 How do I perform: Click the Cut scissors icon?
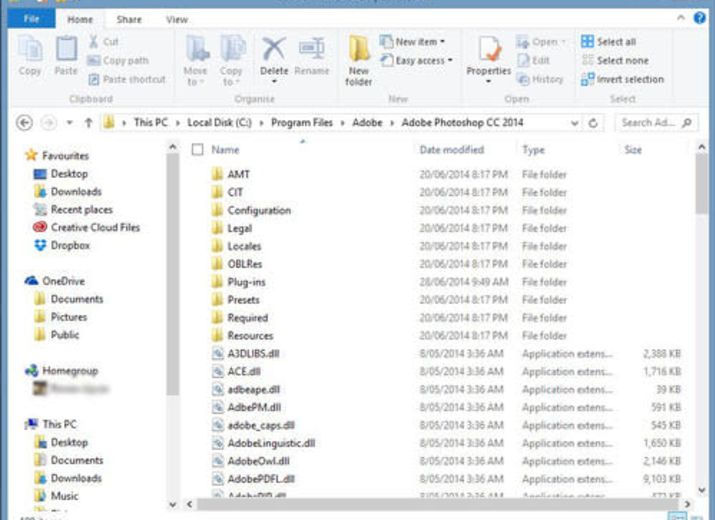tap(93, 42)
